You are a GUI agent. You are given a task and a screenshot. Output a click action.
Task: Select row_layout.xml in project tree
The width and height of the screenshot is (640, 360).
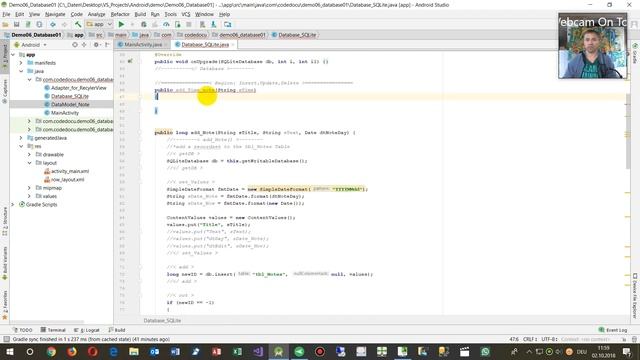[x=67, y=180]
